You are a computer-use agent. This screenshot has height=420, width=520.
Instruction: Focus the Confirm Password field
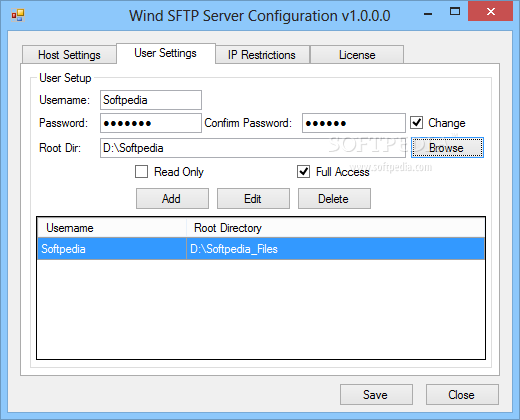(354, 123)
